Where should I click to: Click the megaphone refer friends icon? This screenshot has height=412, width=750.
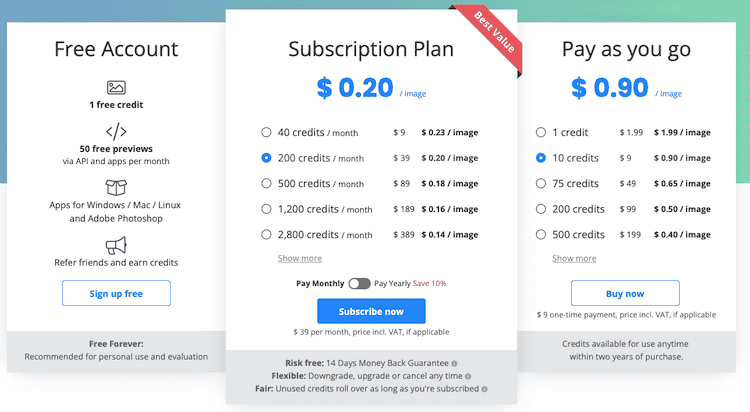click(x=116, y=244)
